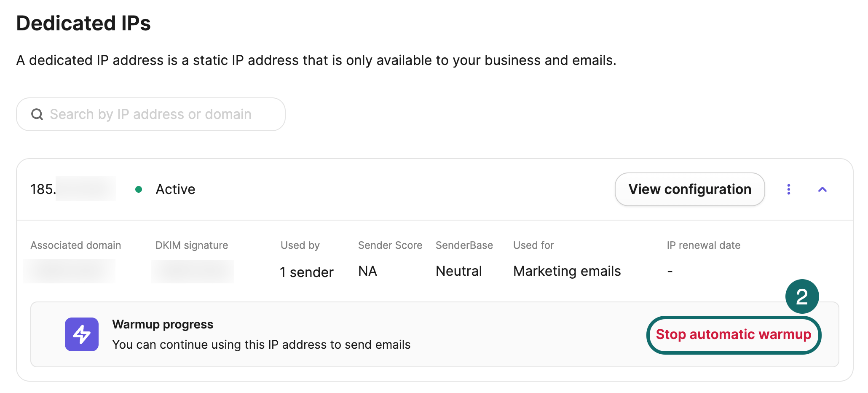Click the View configuration button
The height and width of the screenshot is (393, 868).
689,189
